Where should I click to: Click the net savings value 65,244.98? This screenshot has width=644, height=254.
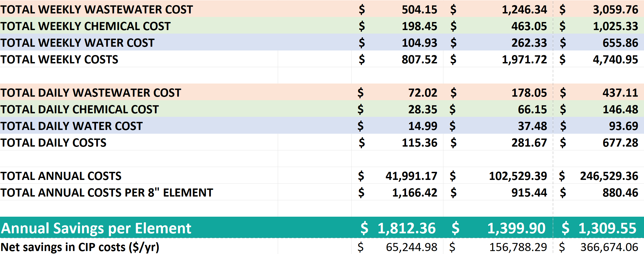click(412, 247)
